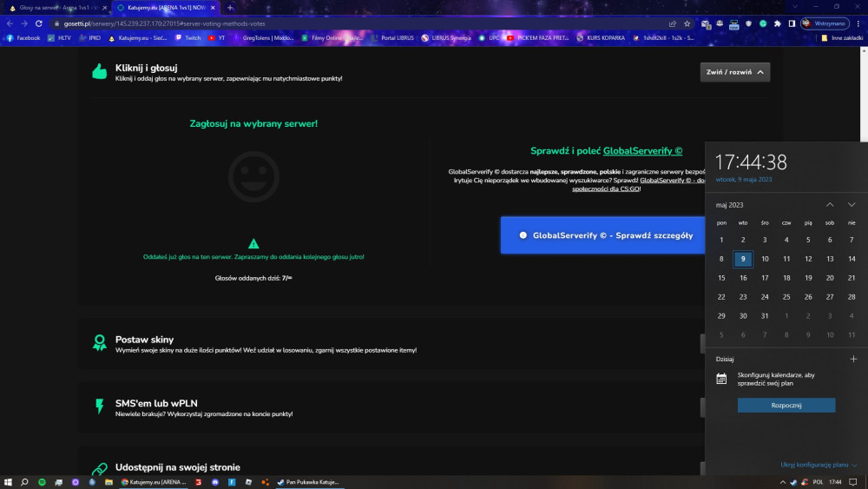Select today's date 9 in calendar

743,259
